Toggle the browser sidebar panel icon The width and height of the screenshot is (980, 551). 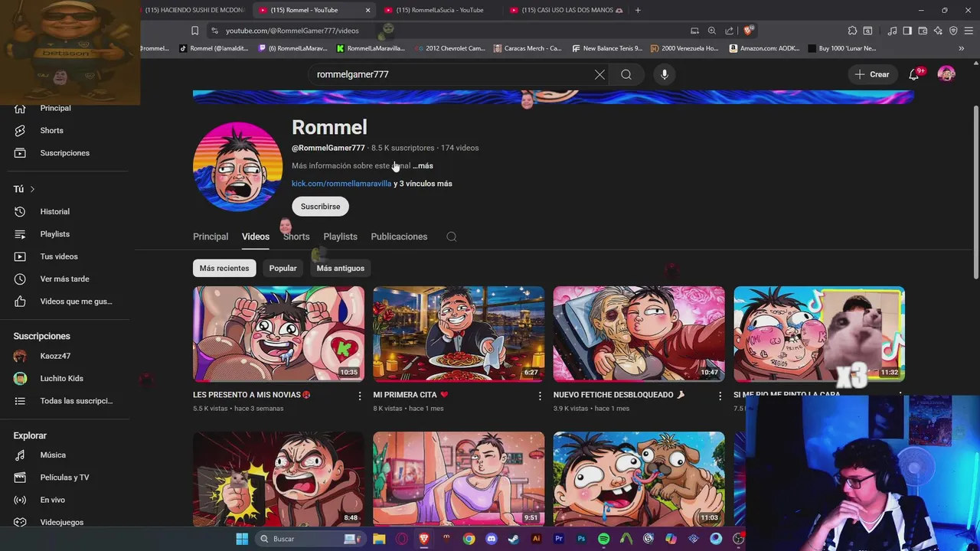click(x=907, y=31)
